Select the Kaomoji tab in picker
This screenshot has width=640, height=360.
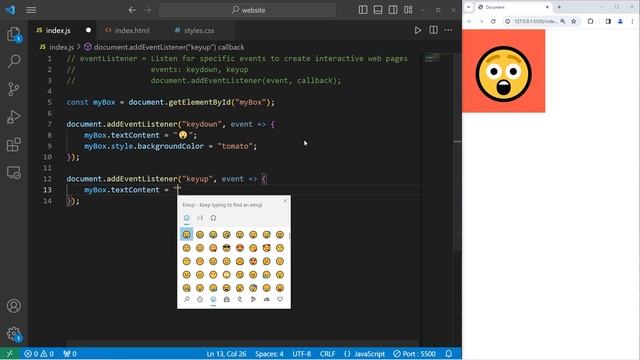200,218
